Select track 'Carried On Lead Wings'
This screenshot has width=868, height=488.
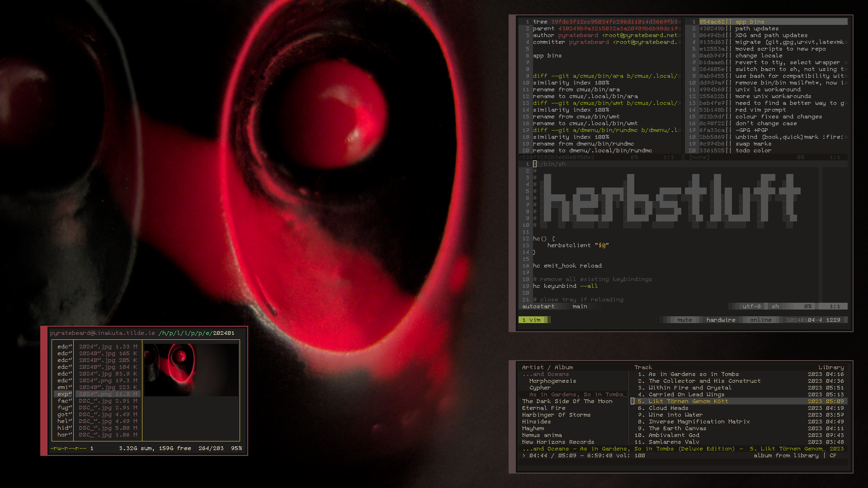pyautogui.click(x=739, y=394)
